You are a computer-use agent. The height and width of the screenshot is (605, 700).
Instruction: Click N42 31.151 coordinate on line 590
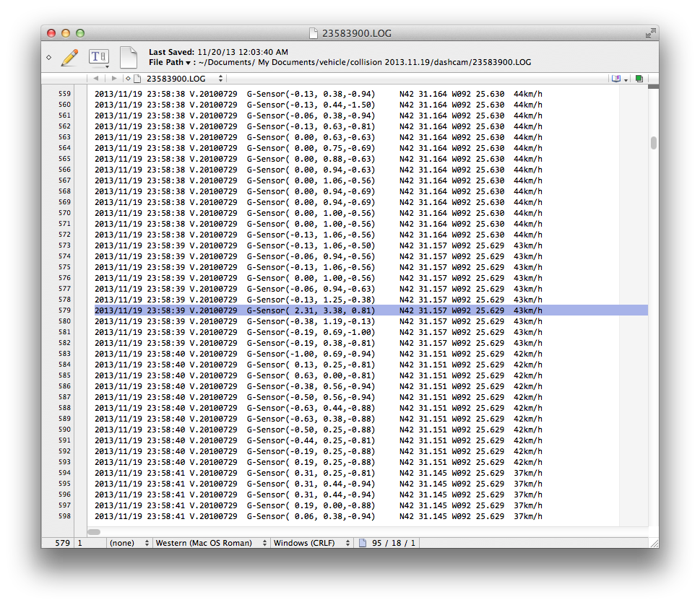coord(423,430)
